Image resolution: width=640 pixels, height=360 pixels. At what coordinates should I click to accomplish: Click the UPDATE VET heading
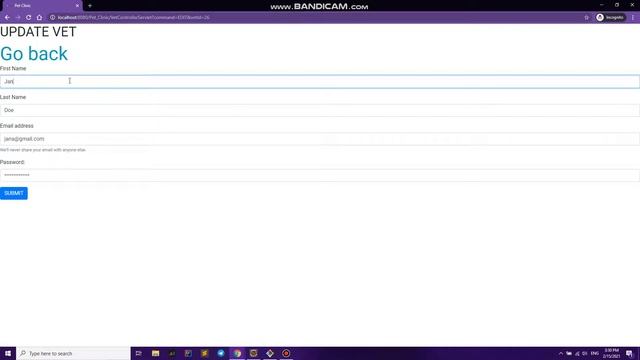pyautogui.click(x=38, y=32)
